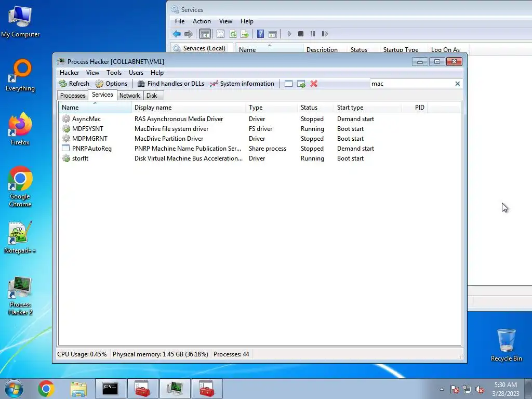
Task: Open the File menu in Services window
Action: point(180,21)
